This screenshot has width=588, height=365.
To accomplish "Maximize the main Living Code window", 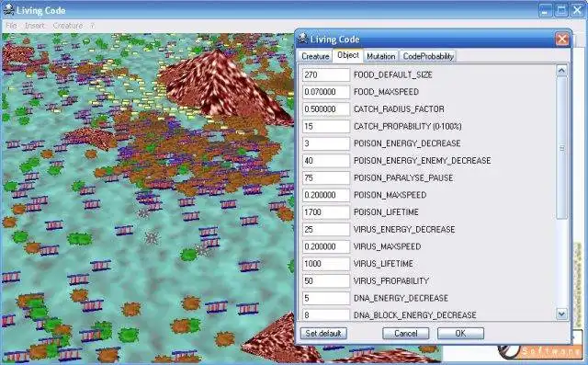I will [x=561, y=10].
